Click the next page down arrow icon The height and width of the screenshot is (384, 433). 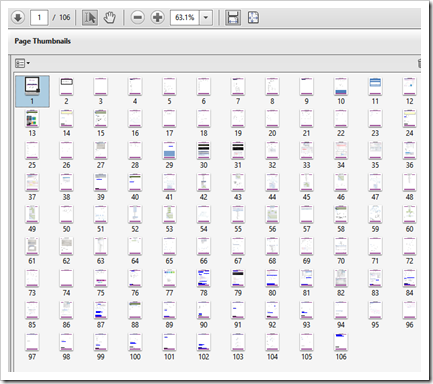click(18, 17)
